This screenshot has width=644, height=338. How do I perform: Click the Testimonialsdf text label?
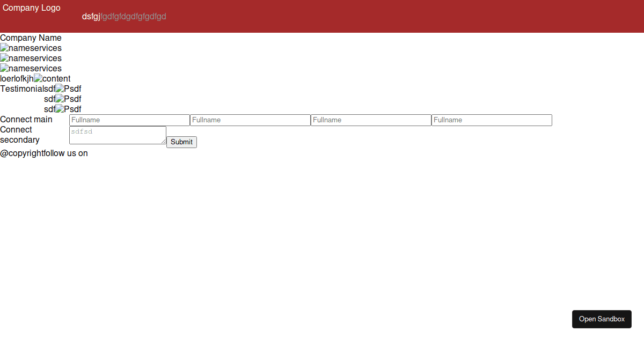coord(27,89)
